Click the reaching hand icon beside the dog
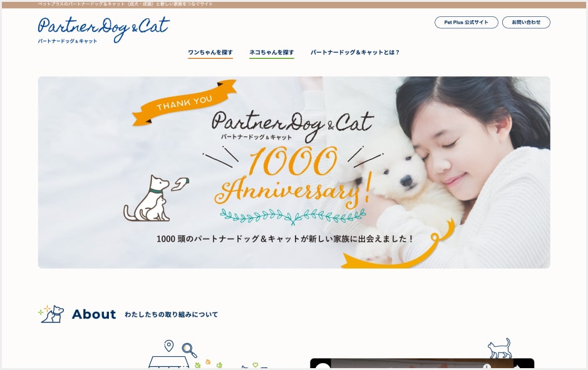Screen dimensions: 588x370 coord(181,184)
